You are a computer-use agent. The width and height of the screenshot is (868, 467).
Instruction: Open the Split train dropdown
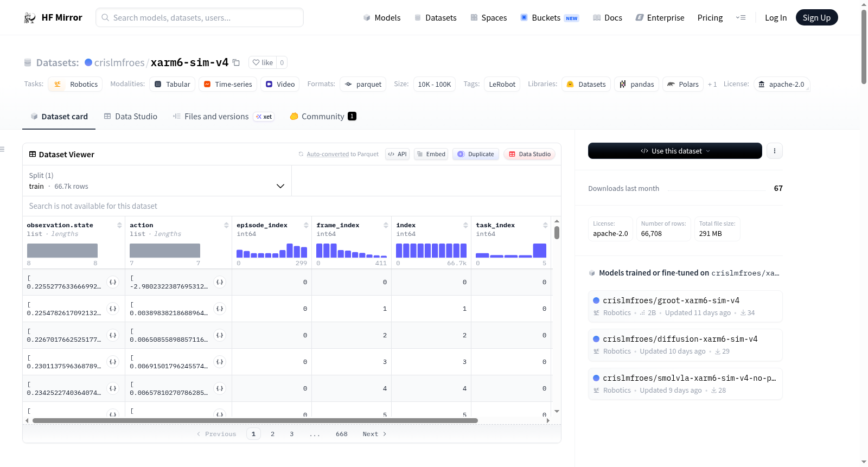click(157, 181)
